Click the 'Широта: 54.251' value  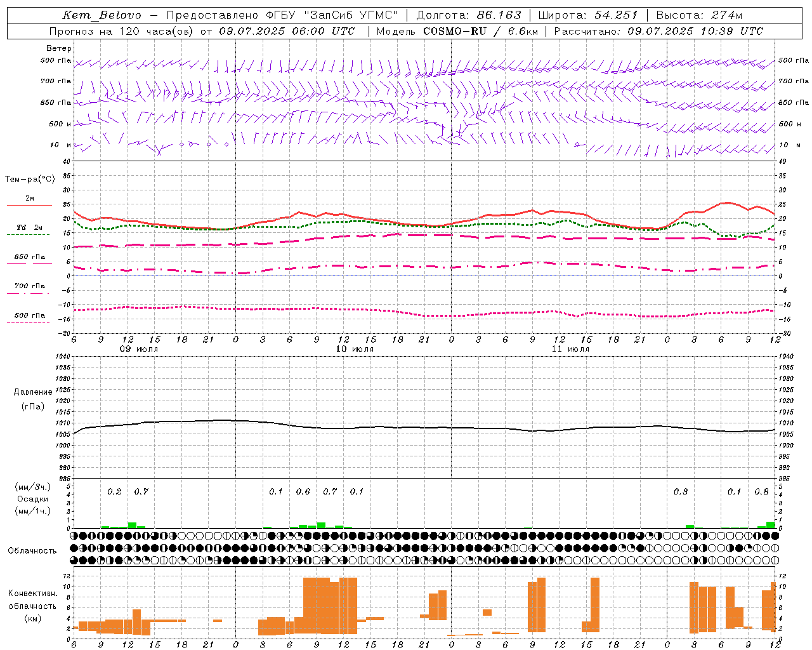588,15
